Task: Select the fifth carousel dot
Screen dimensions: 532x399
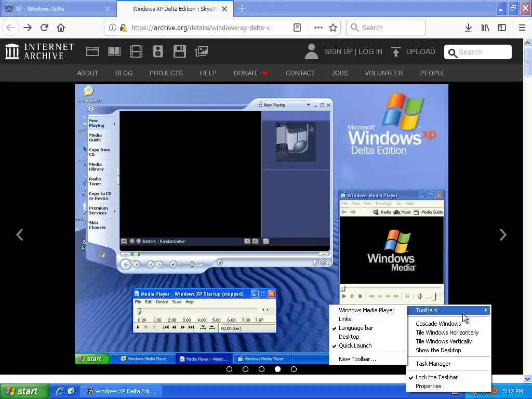Action: [x=294, y=369]
